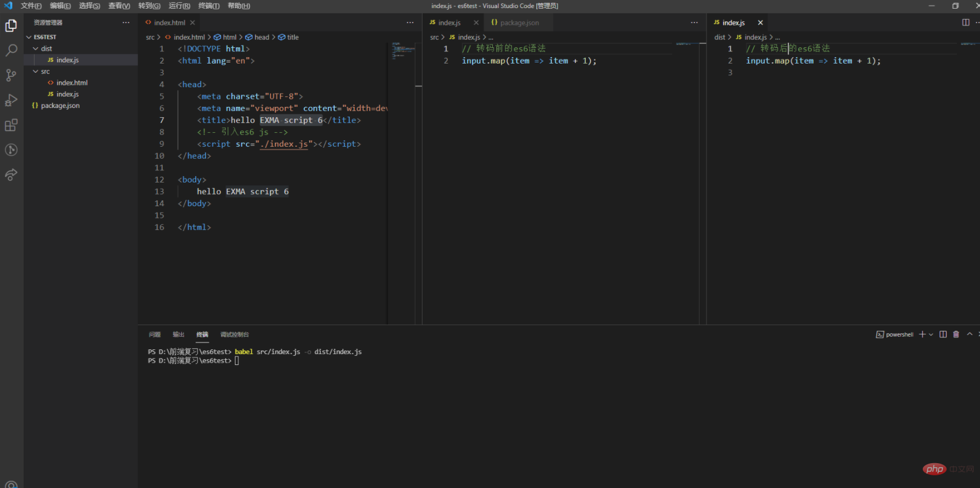The width and height of the screenshot is (980, 488).
Task: Open the Source Control view
Action: point(11,75)
